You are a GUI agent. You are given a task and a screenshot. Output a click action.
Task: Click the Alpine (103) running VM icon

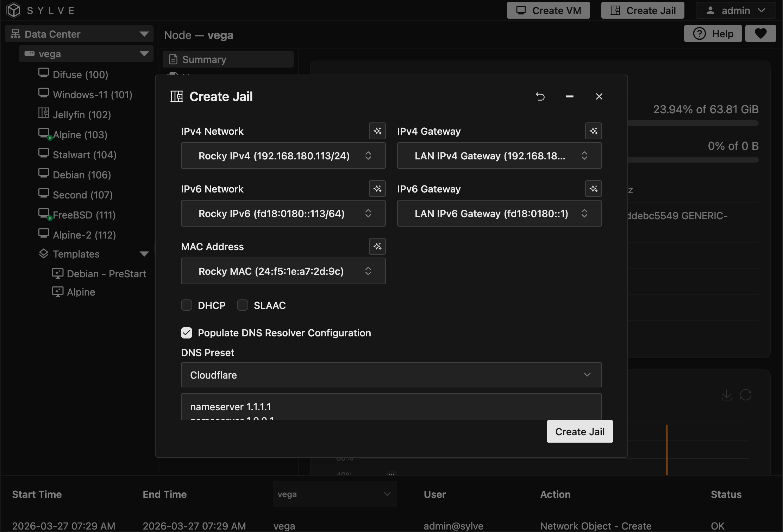[44, 134]
